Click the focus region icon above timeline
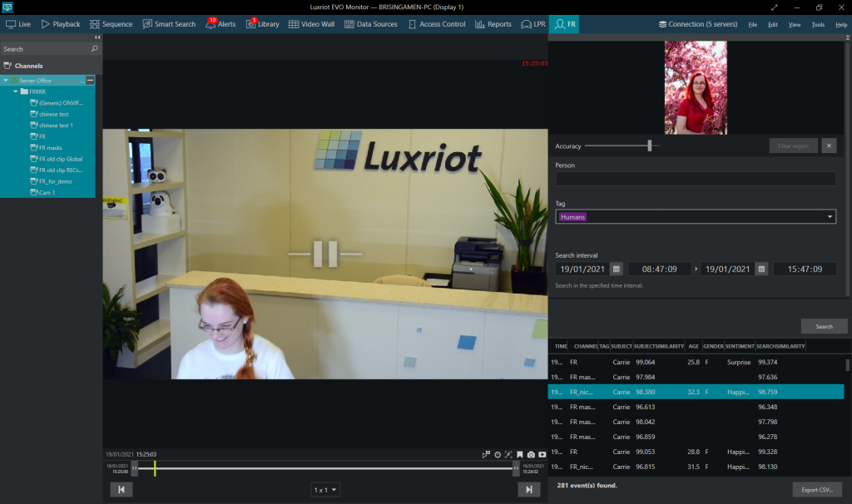Viewport: 852px width, 504px height. tap(508, 455)
